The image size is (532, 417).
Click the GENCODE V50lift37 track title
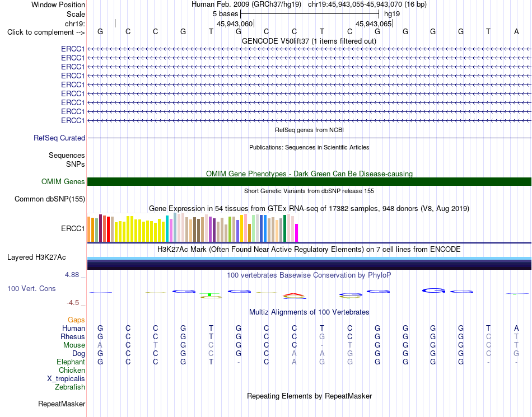pos(309,41)
